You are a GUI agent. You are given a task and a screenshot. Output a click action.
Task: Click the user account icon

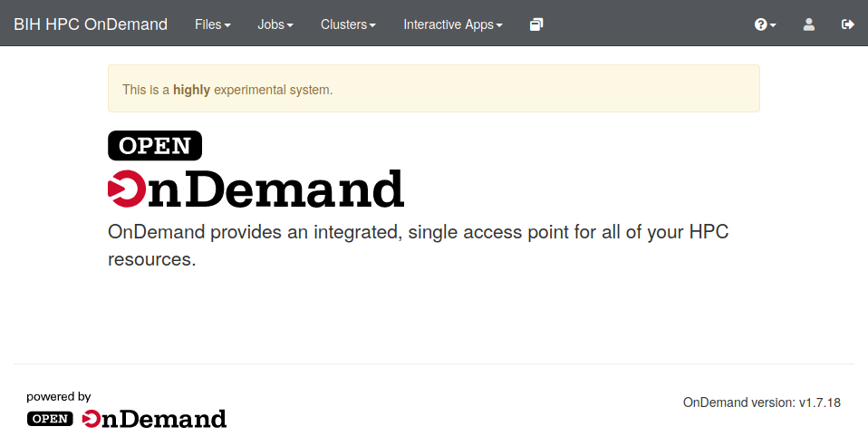(x=809, y=24)
